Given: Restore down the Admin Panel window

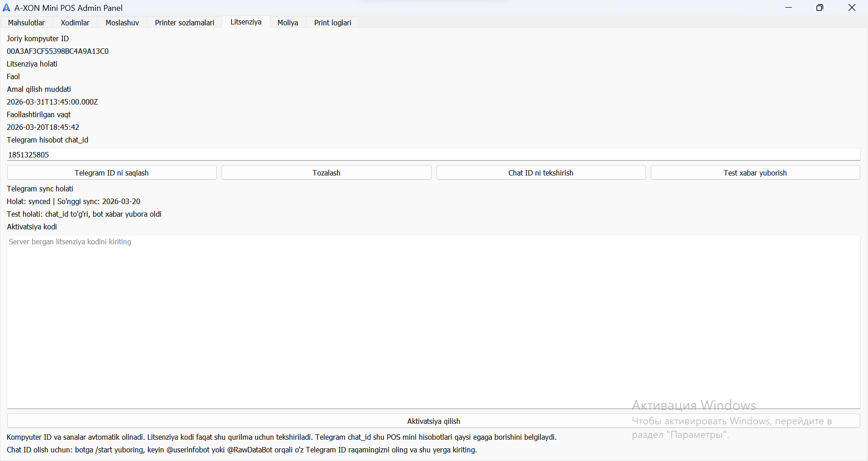Looking at the screenshot, I should (820, 8).
